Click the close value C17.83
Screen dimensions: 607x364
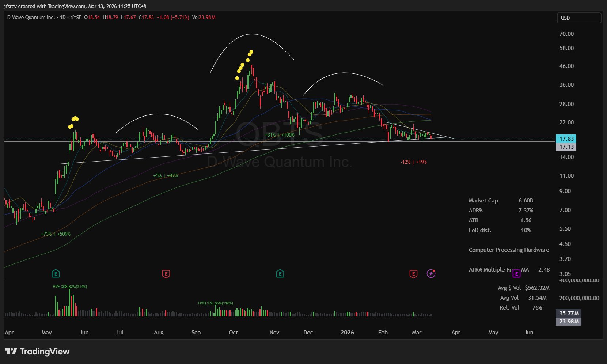(x=146, y=17)
